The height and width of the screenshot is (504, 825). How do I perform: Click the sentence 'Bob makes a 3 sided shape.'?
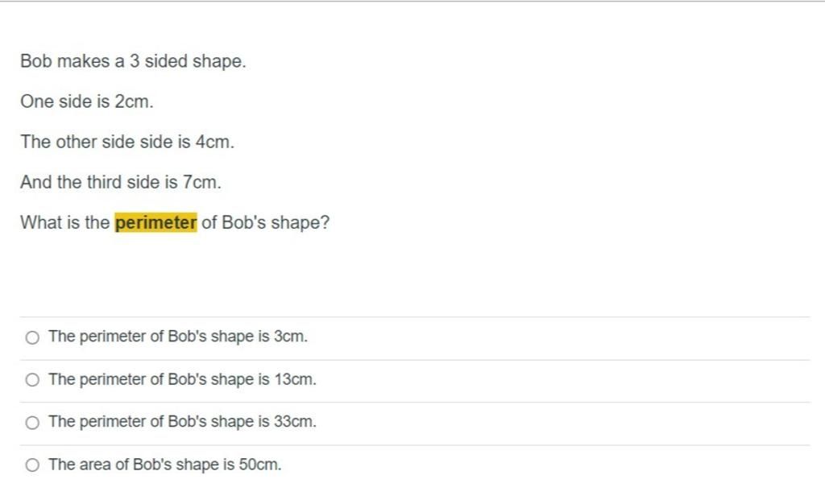click(133, 61)
